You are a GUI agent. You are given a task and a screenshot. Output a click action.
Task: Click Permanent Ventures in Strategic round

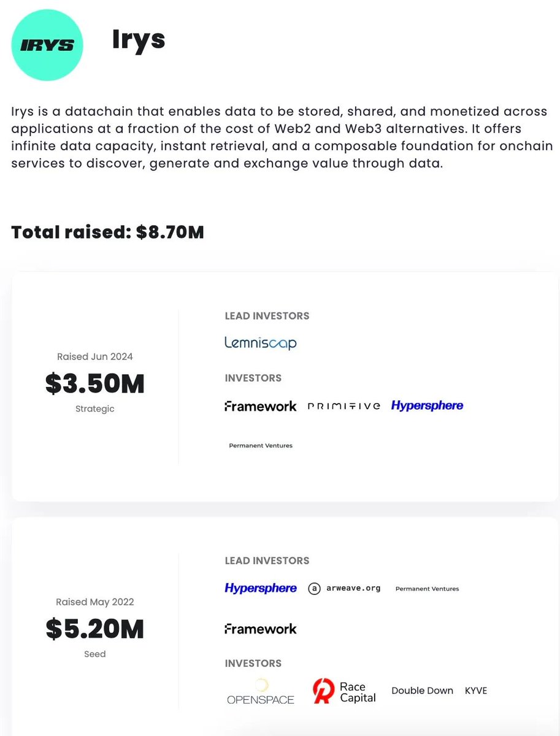pyautogui.click(x=261, y=445)
